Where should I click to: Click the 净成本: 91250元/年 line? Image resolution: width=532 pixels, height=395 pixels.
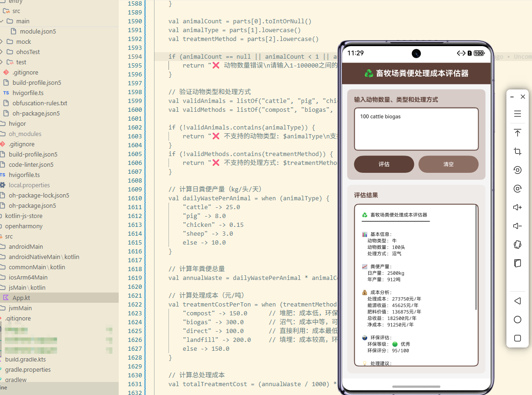coord(391,325)
